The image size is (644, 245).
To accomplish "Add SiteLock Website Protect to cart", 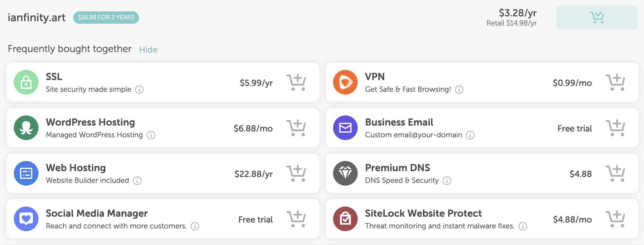I will 615,219.
